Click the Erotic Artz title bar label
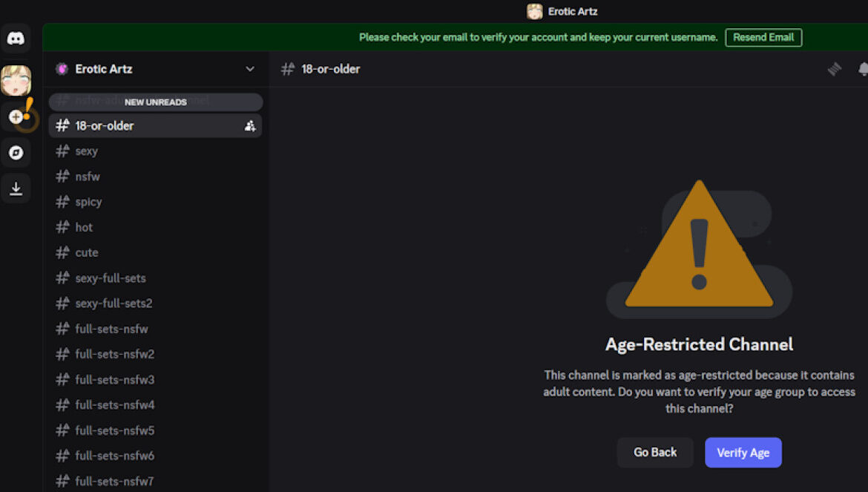Image resolution: width=868 pixels, height=492 pixels. 573,12
